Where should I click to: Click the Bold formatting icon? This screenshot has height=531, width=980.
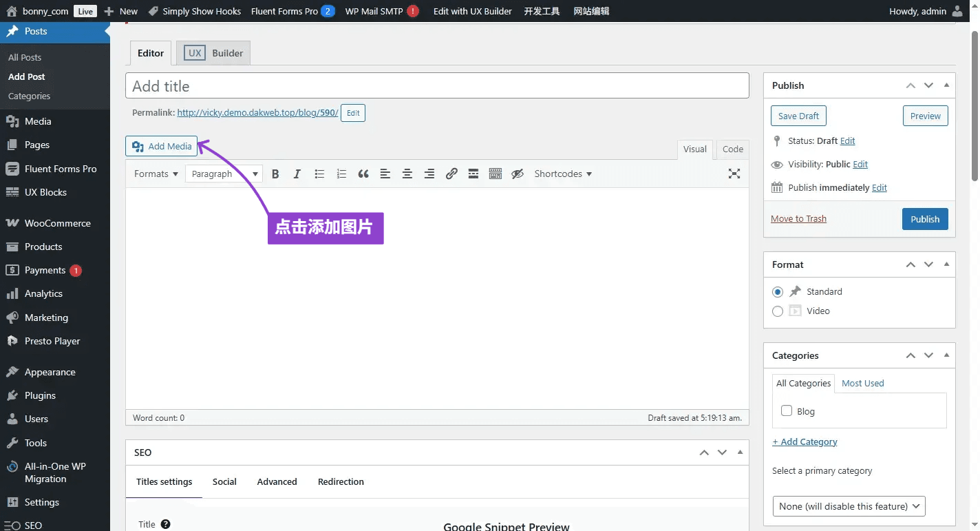click(275, 174)
